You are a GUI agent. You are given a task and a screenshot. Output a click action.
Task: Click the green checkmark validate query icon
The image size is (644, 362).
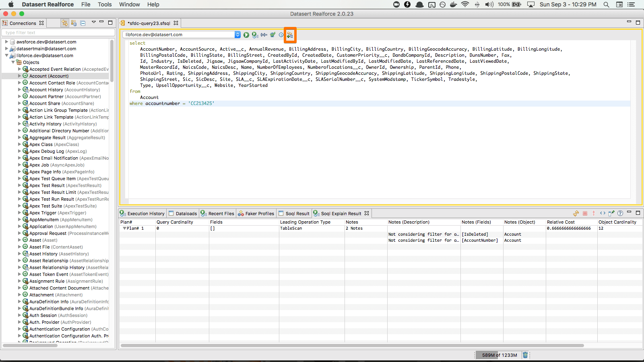click(x=273, y=35)
